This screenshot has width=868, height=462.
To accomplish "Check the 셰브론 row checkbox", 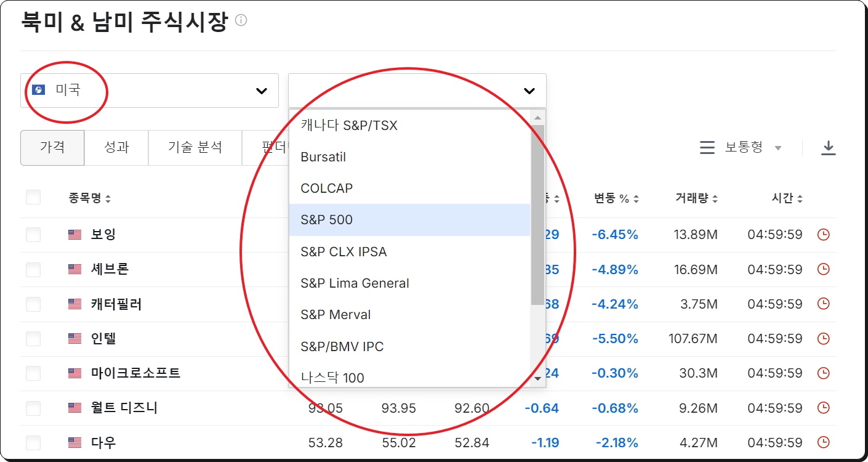I will pyautogui.click(x=33, y=269).
